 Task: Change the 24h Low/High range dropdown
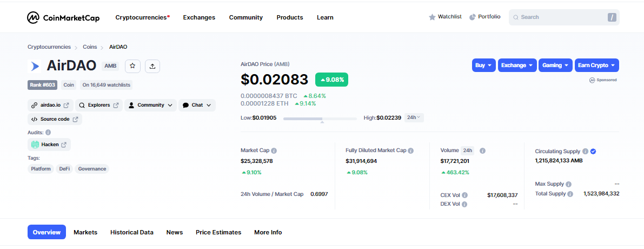[x=414, y=117]
